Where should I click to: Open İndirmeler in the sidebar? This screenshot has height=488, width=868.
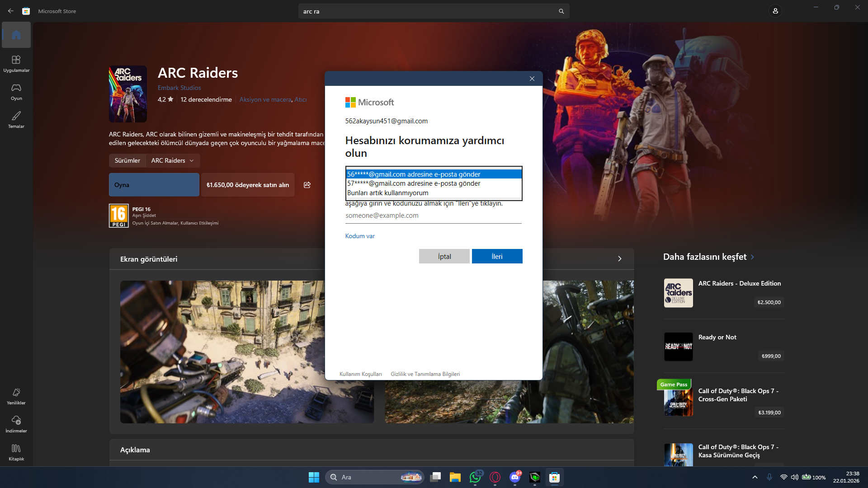click(16, 424)
